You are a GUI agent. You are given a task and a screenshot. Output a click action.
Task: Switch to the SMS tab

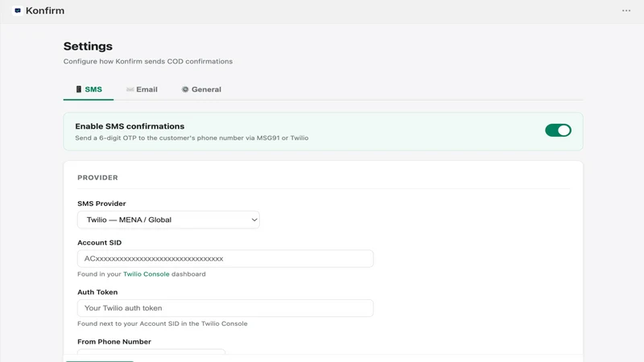click(x=89, y=89)
